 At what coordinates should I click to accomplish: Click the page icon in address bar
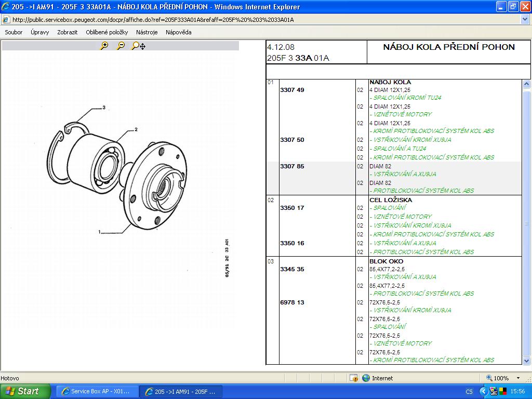tap(6, 20)
